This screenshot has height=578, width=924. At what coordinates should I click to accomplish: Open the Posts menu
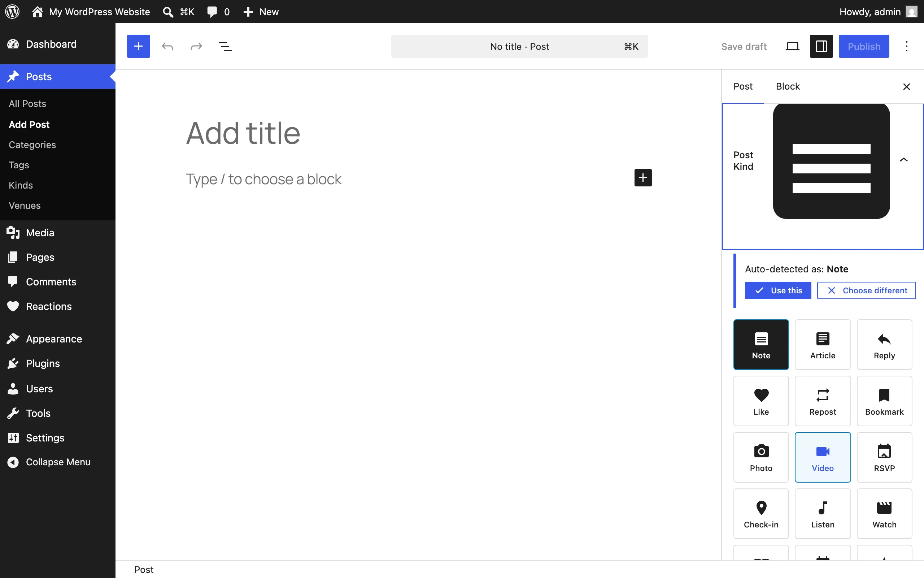[x=58, y=77]
